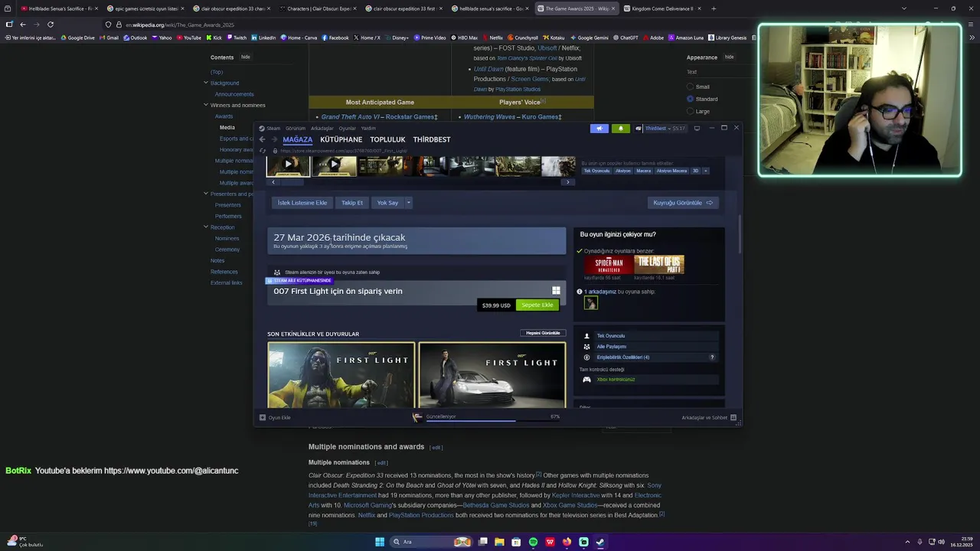Open Spotify from Windows taskbar

533,542
